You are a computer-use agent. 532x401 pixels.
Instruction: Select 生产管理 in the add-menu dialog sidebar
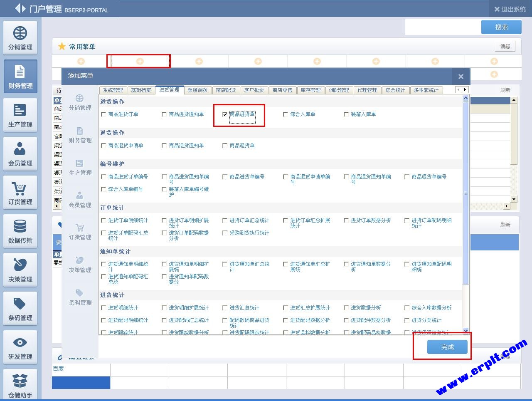coord(80,167)
